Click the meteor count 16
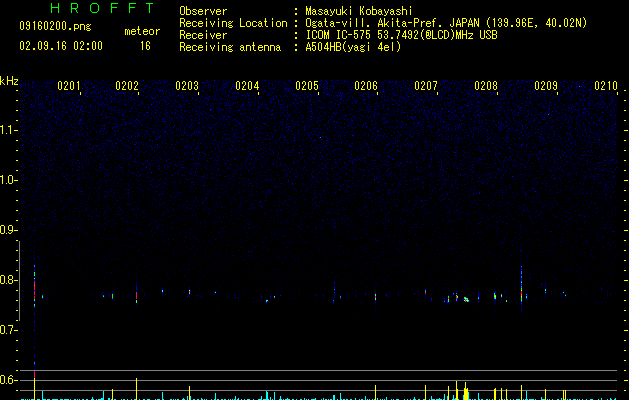629x400 pixels. [145, 46]
